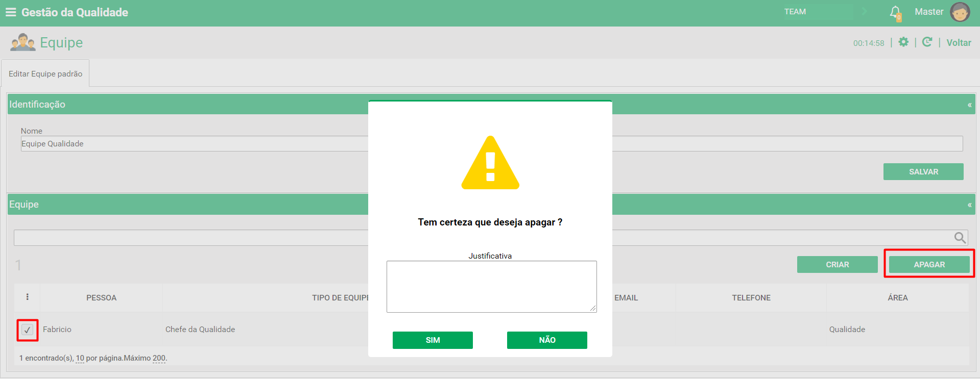Click the Fabricio name cell
Image resolution: width=980 pixels, height=379 pixels.
(57, 330)
